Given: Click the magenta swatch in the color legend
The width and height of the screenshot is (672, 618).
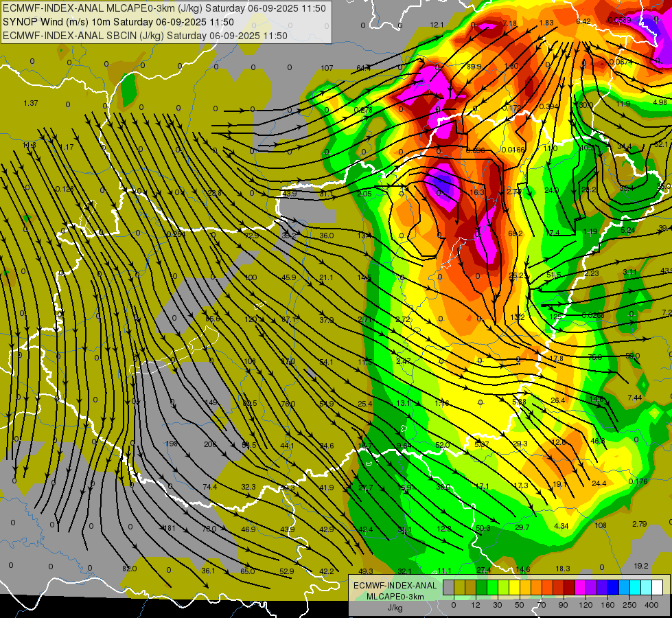Looking at the screenshot, I should [x=581, y=587].
